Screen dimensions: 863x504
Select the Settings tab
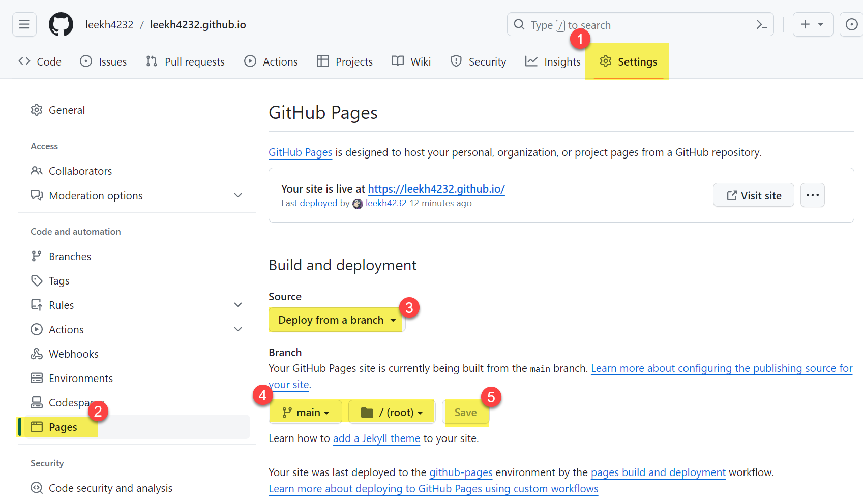(x=629, y=61)
